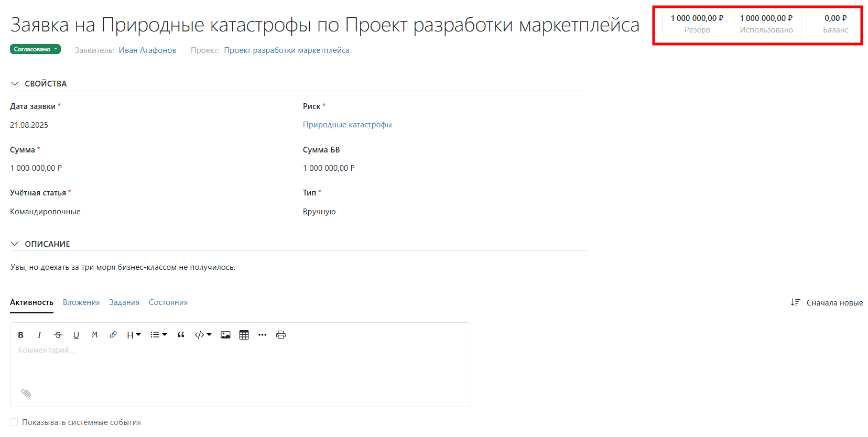Click the date value 21.08.2025

[29, 125]
